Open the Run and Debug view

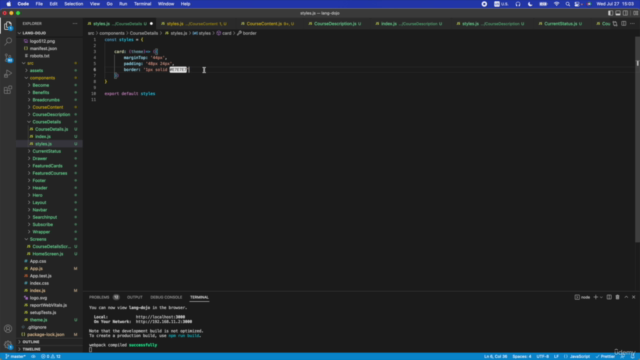coord(8,74)
